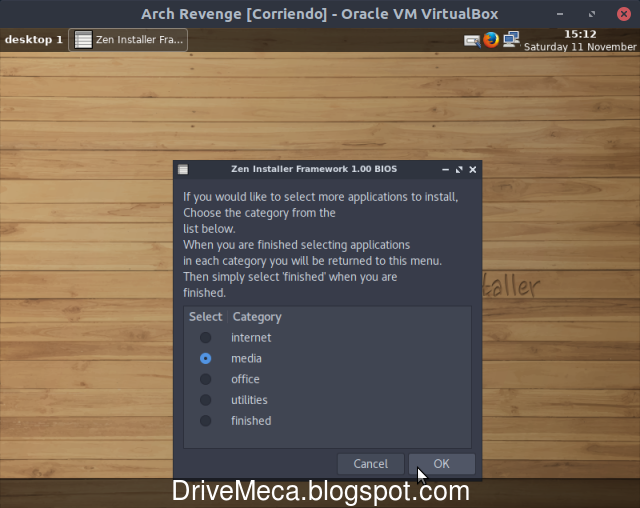
Task: Minimize the VirtualBox window
Action: click(560, 14)
